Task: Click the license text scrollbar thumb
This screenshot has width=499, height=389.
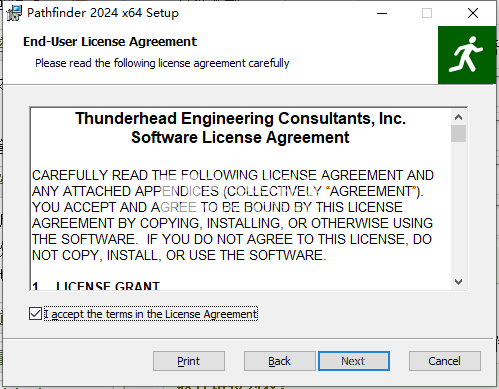Action: point(458,134)
